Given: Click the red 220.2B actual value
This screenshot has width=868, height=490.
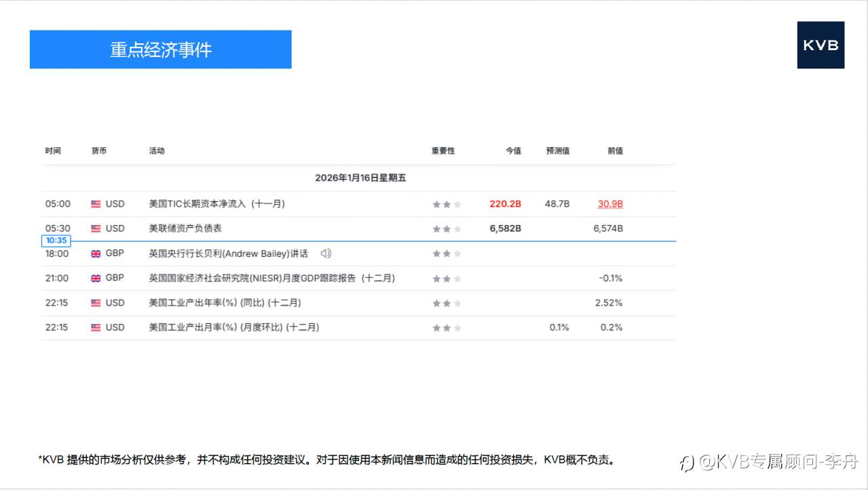Looking at the screenshot, I should [x=505, y=203].
